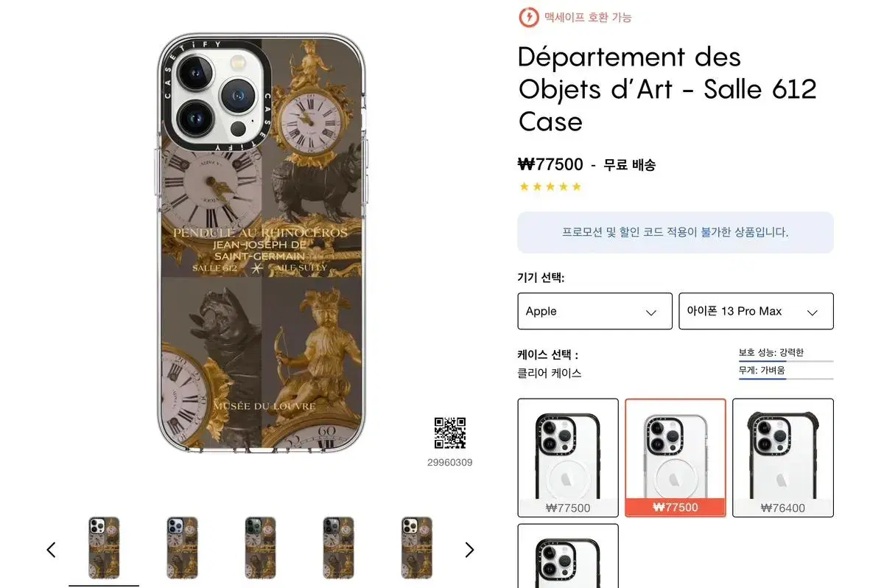Click the QR code image
Image resolution: width=884 pixels, height=588 pixels.
click(449, 433)
